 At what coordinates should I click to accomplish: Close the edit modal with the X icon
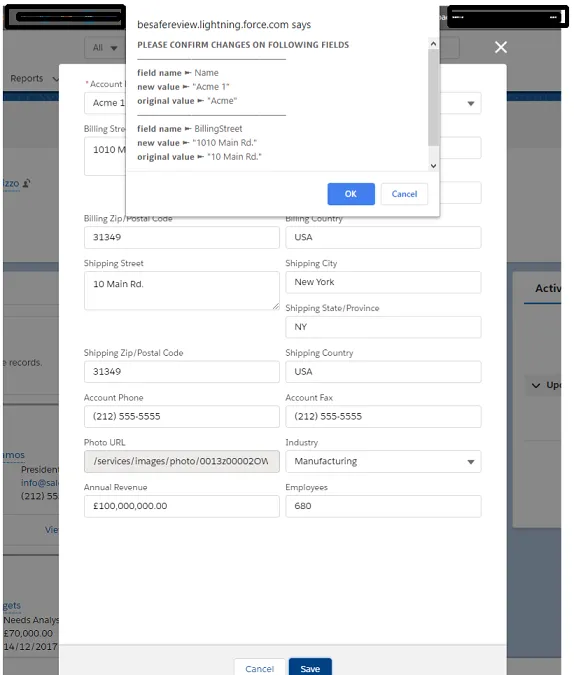(x=500, y=47)
